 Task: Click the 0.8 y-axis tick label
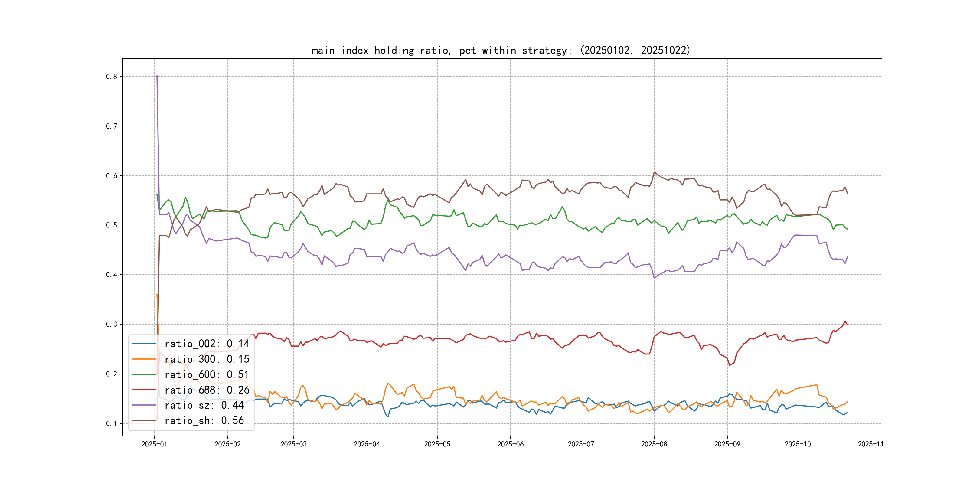point(112,77)
